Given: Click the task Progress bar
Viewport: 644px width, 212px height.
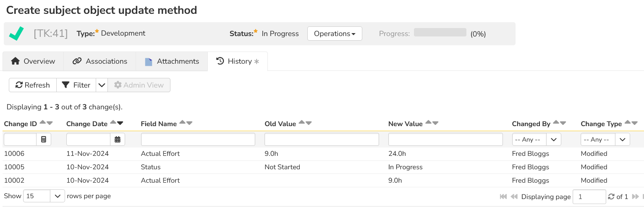Looking at the screenshot, I should tap(440, 33).
